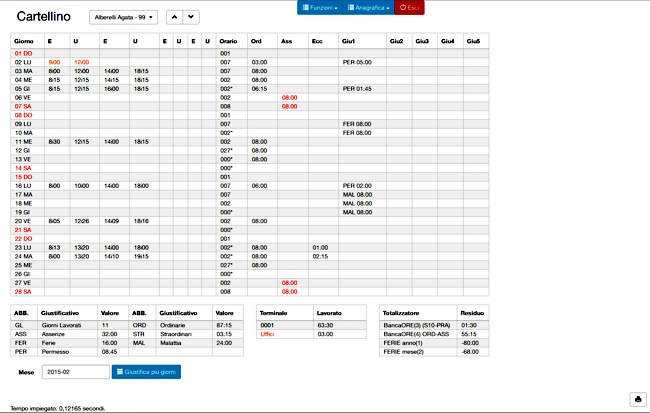Image resolution: width=650 pixels, height=413 pixels.
Task: Click red absence 08:00 on 28 SA
Action: coord(289,292)
